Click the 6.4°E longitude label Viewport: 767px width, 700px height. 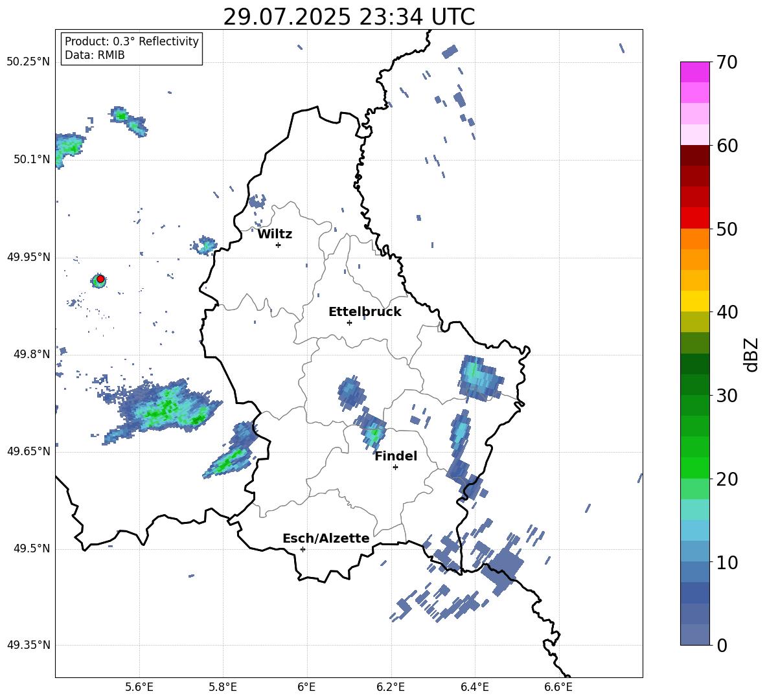[x=474, y=687]
